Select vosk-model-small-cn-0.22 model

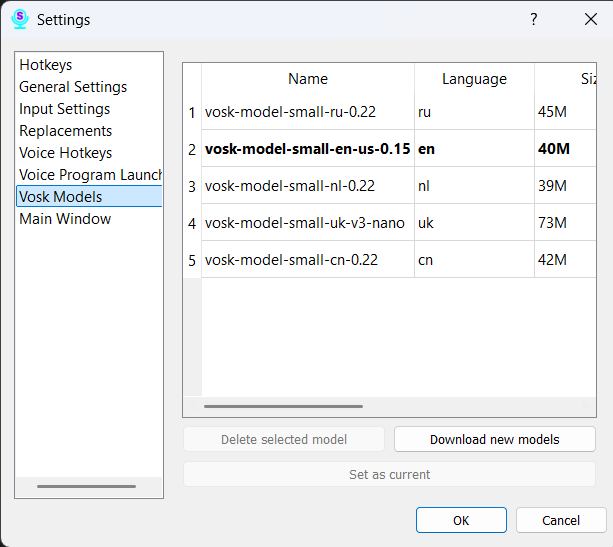(x=308, y=260)
